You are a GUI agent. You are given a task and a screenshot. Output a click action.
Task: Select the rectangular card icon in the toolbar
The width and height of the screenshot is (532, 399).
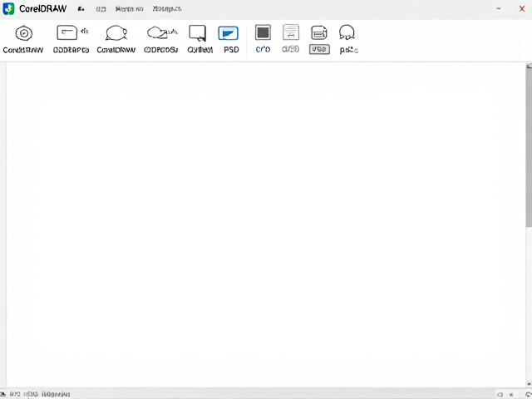(66, 32)
